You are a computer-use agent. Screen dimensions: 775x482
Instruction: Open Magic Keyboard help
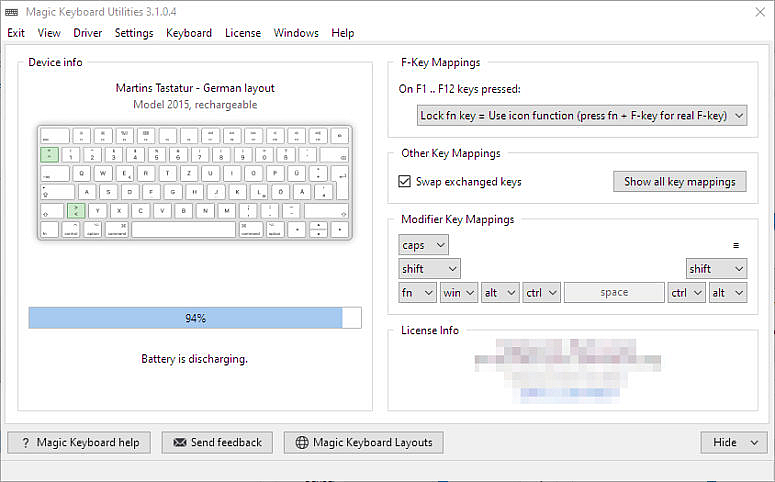79,442
